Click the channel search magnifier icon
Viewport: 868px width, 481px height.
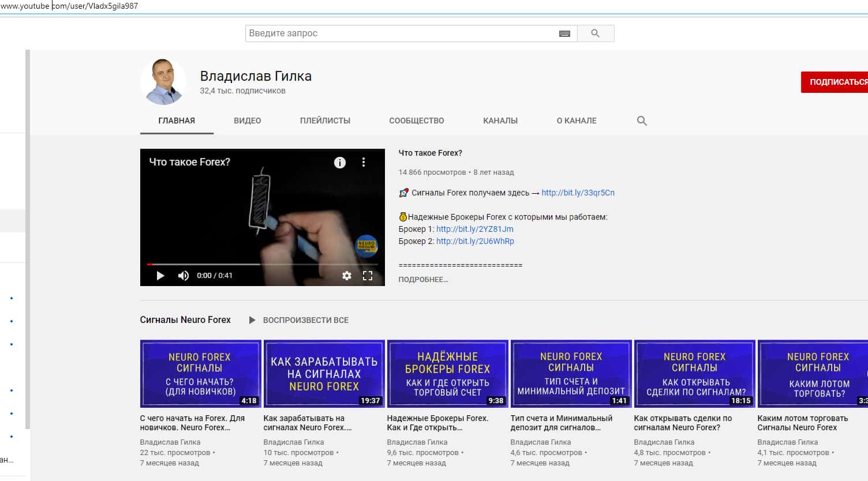click(x=641, y=121)
